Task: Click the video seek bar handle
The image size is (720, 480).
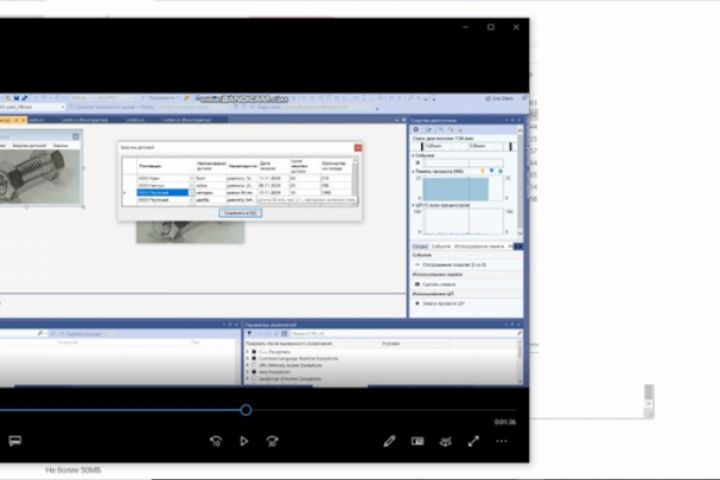Action: click(x=246, y=410)
